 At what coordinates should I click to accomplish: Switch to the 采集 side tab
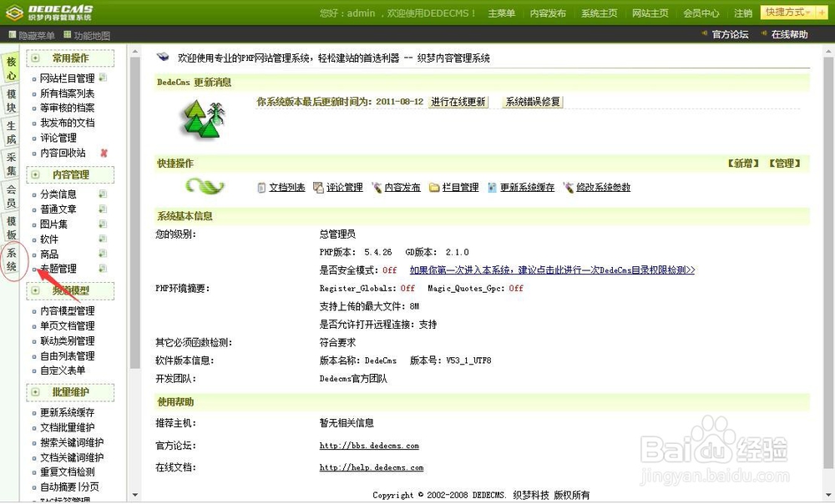(11, 164)
